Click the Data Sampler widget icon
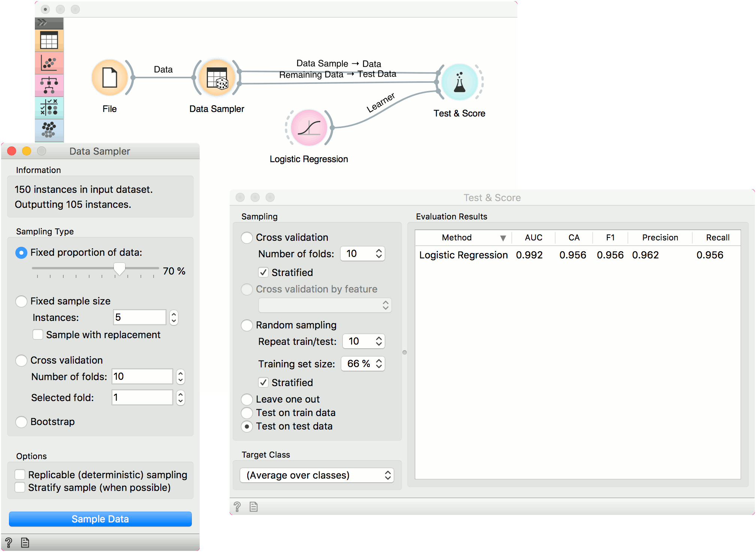Viewport: 756px width, 552px height. (x=217, y=78)
